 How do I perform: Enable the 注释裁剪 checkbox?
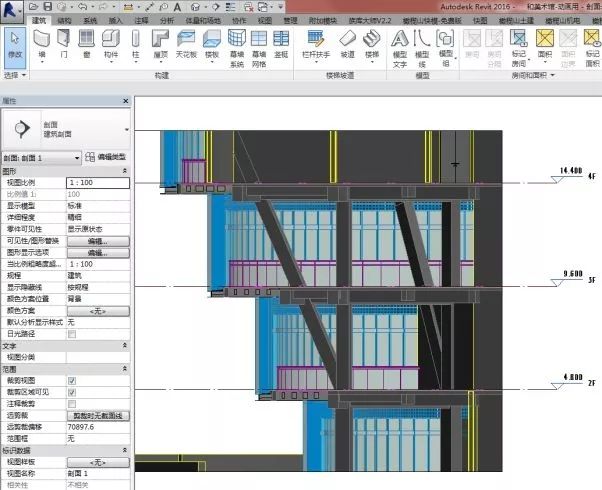(71, 403)
